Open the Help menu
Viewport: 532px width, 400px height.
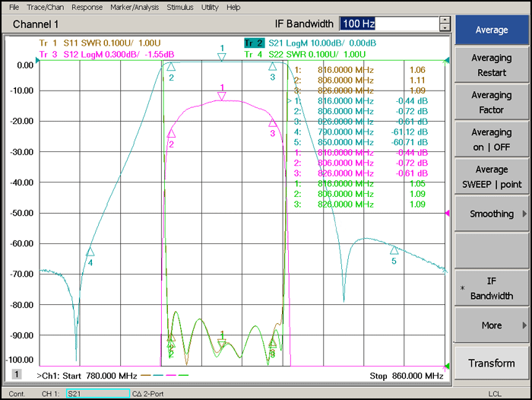(x=233, y=7)
